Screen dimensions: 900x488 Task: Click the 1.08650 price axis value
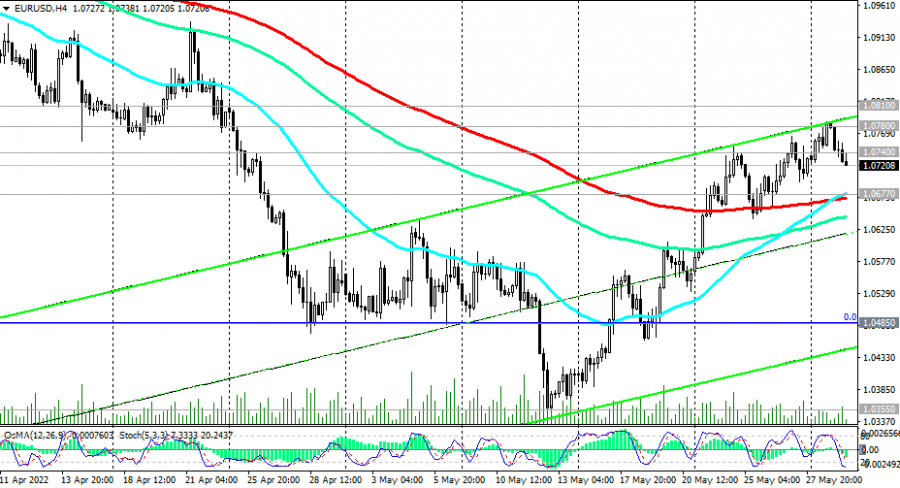click(x=879, y=69)
